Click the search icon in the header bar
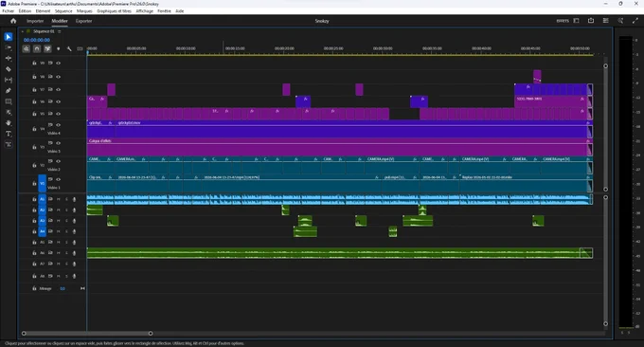Screen dimensions: 644x347 coord(620,21)
